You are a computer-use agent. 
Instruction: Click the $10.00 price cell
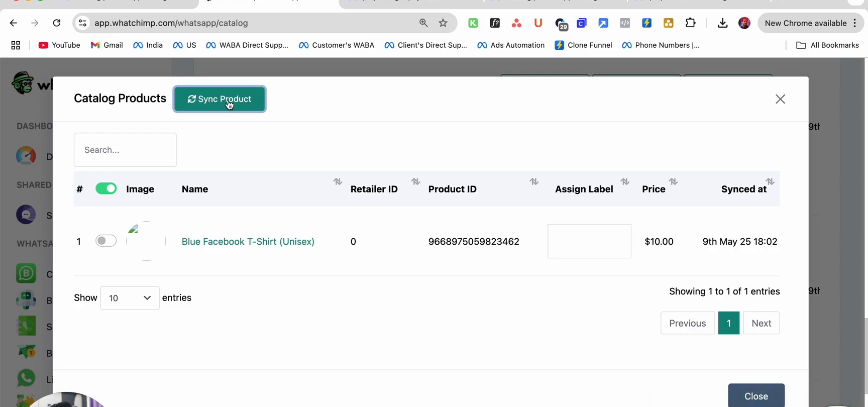pos(659,242)
